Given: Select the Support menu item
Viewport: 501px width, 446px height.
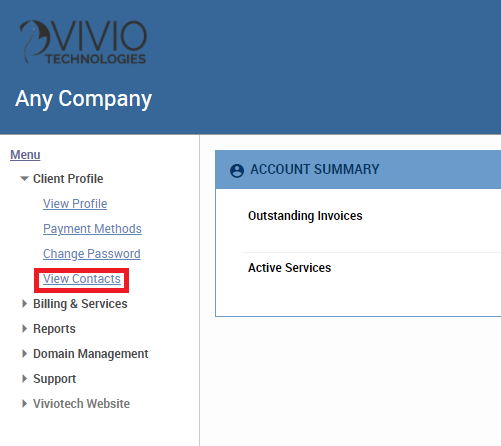Looking at the screenshot, I should [x=55, y=379].
